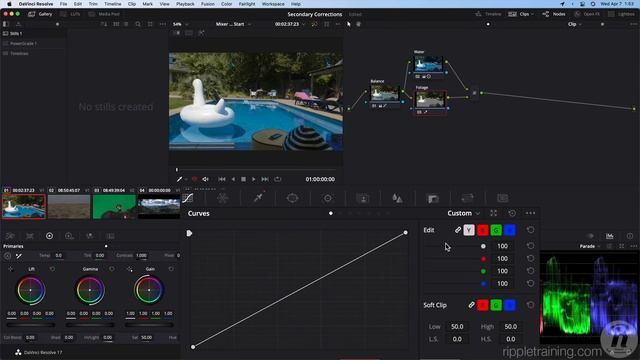Open the Timeline menu
Viewport: 640px width, 360px height.
112,4
